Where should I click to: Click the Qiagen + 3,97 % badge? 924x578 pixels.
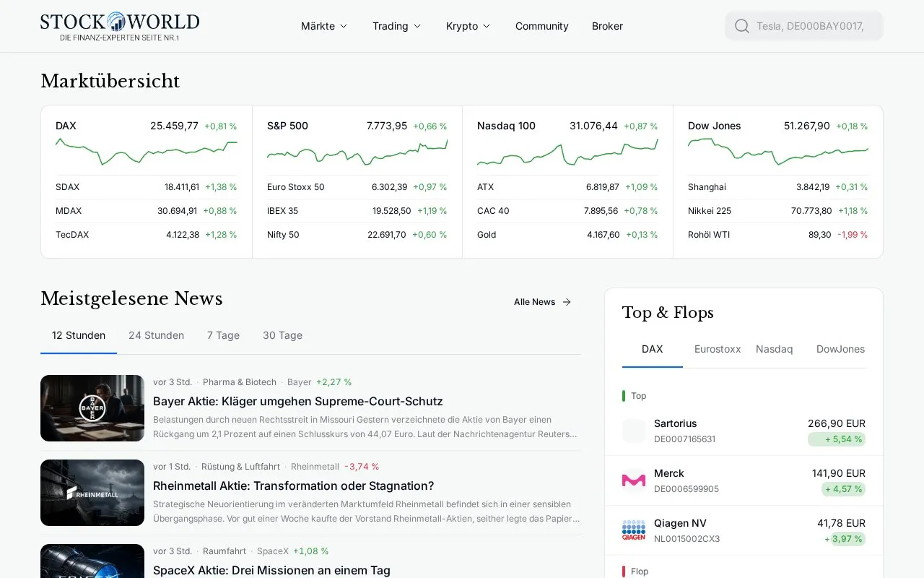[845, 539]
